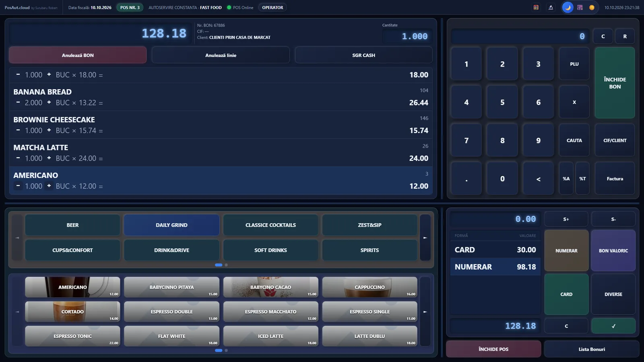This screenshot has width=644, height=362.
Task: Click the keypad amount input field
Action: pos(520,36)
